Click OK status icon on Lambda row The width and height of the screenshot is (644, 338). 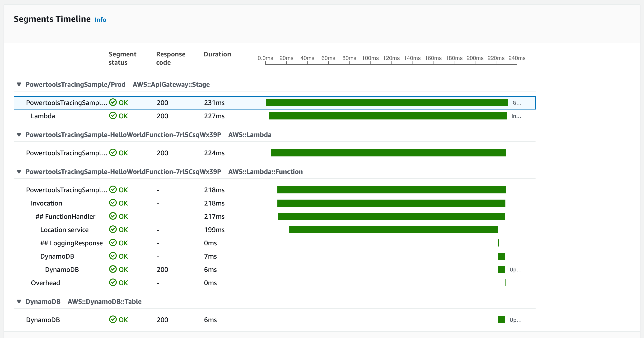113,116
